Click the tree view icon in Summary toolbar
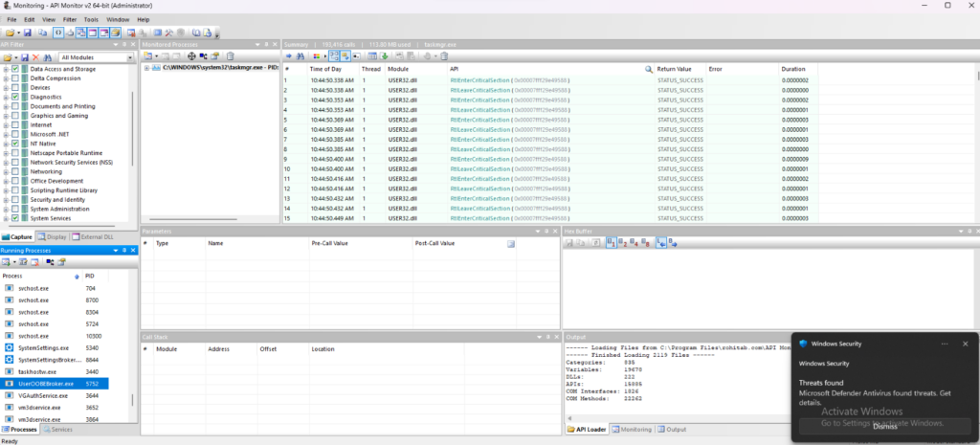980x445 pixels. (333, 56)
